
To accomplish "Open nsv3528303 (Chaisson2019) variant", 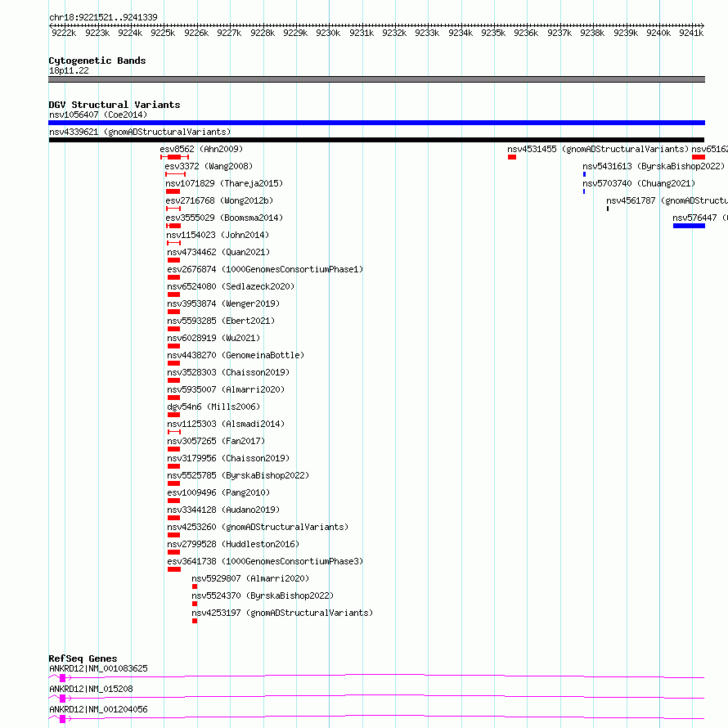I will point(228,372).
